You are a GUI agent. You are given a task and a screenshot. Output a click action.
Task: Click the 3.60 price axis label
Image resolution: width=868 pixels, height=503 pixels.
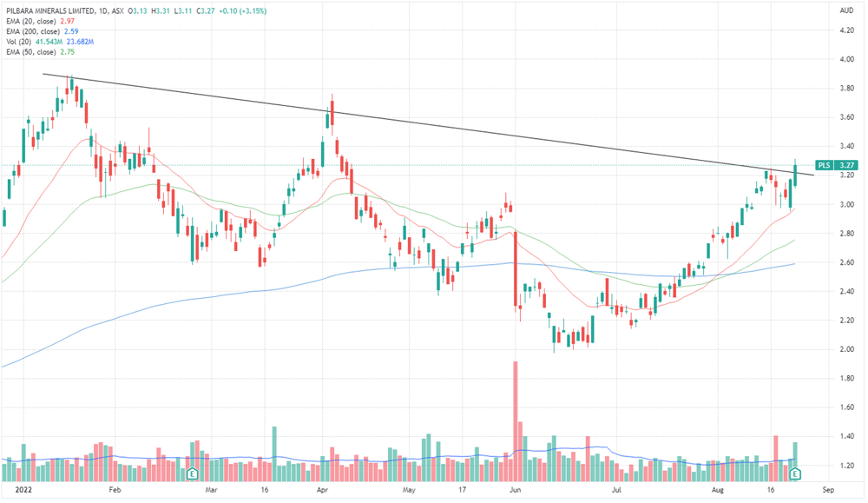tap(845, 117)
